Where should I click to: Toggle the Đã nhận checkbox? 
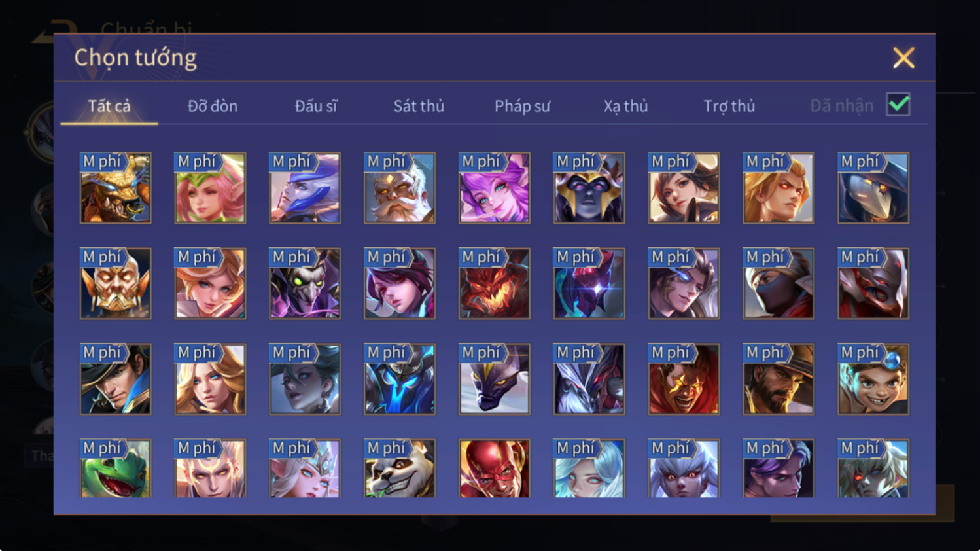tap(898, 105)
